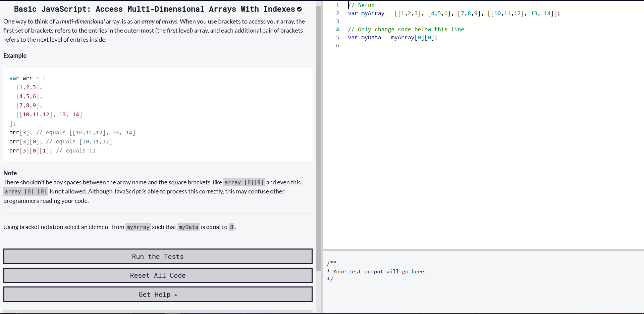Viewport: 644px width, 314px height.
Task: Click the instructions scrollbar down arrow
Action: [x=318, y=310]
